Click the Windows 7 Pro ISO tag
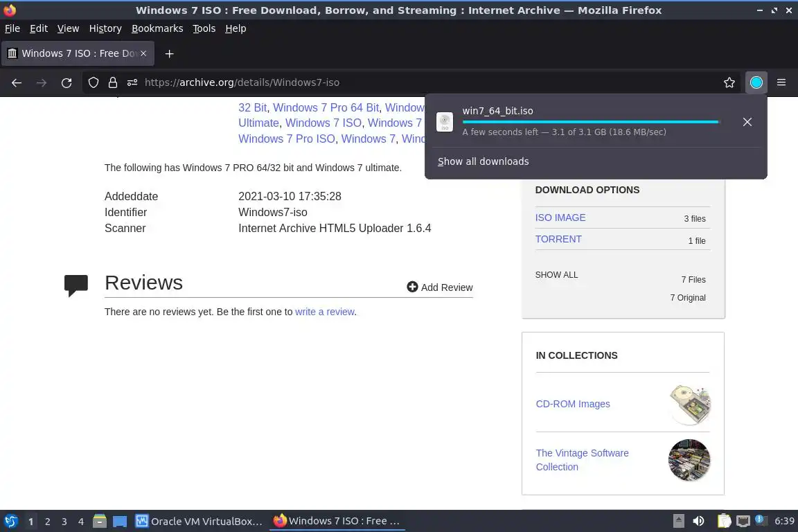 (287, 139)
